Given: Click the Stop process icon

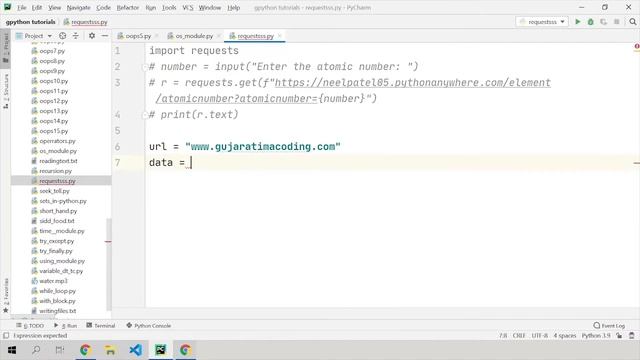Looking at the screenshot, I should (x=617, y=22).
